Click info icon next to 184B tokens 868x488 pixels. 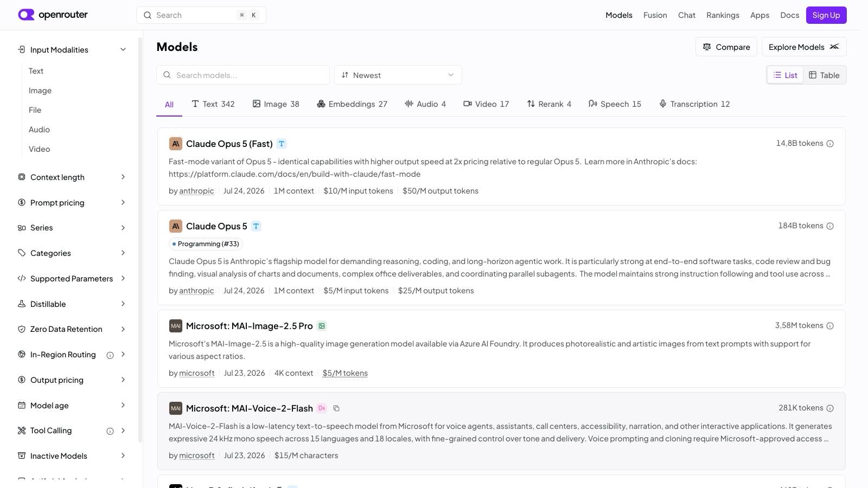(x=830, y=226)
